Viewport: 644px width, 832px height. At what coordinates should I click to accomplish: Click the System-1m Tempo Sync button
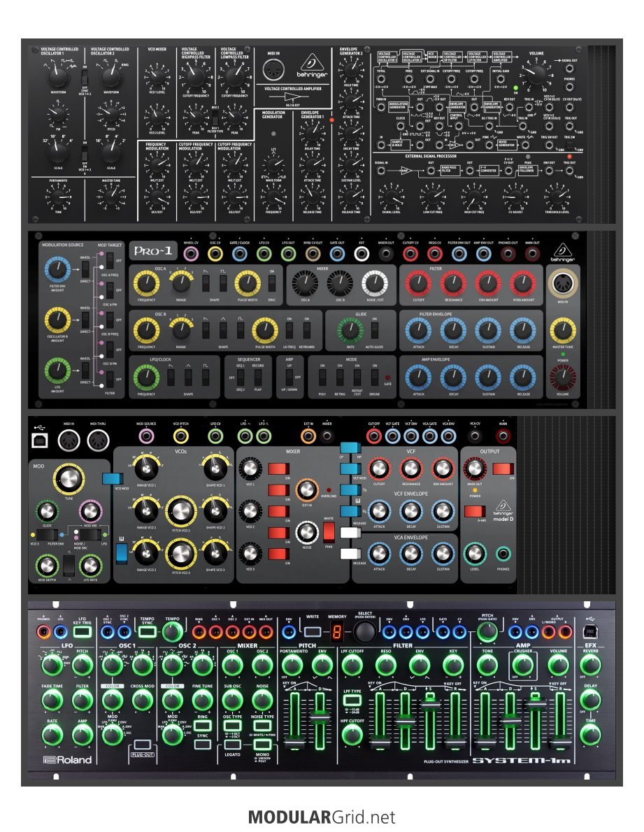pos(147,631)
